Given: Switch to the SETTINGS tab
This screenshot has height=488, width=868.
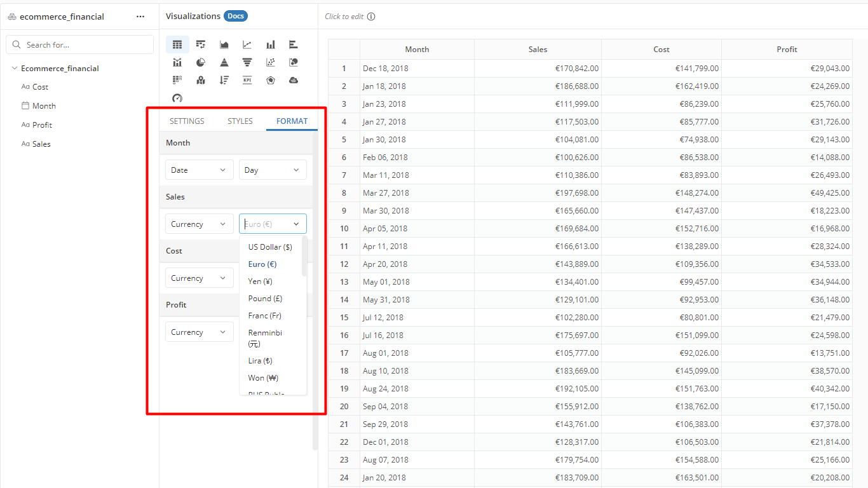Looking at the screenshot, I should coord(186,121).
